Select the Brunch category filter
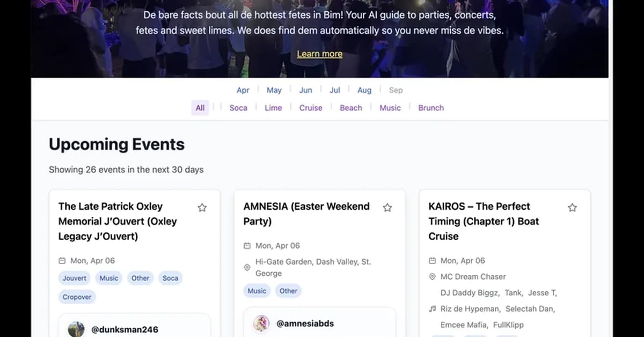This screenshot has height=337, width=644. point(431,108)
